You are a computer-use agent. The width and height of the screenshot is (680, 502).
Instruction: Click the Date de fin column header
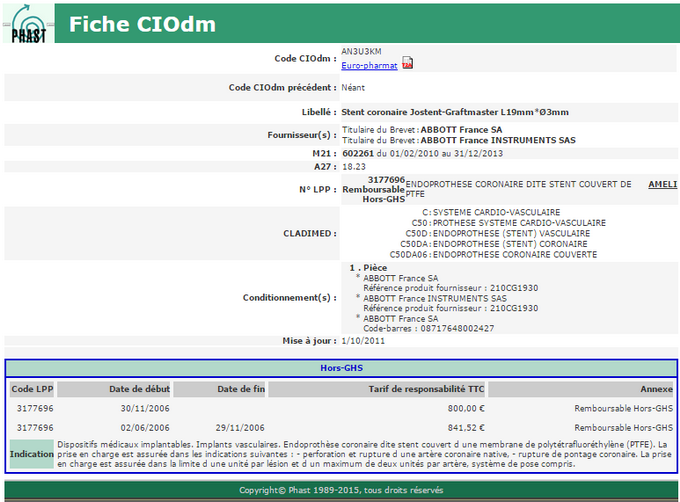point(241,389)
